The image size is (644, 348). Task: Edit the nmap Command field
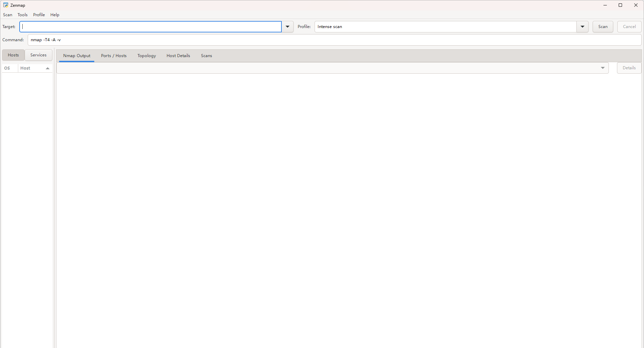(x=335, y=40)
